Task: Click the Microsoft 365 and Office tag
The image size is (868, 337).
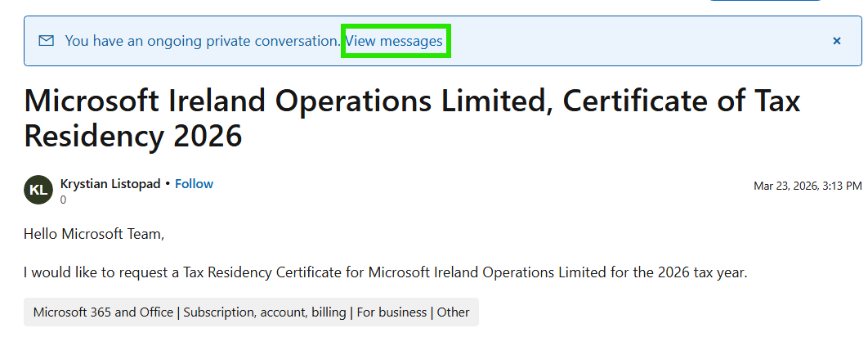Action: [x=103, y=312]
